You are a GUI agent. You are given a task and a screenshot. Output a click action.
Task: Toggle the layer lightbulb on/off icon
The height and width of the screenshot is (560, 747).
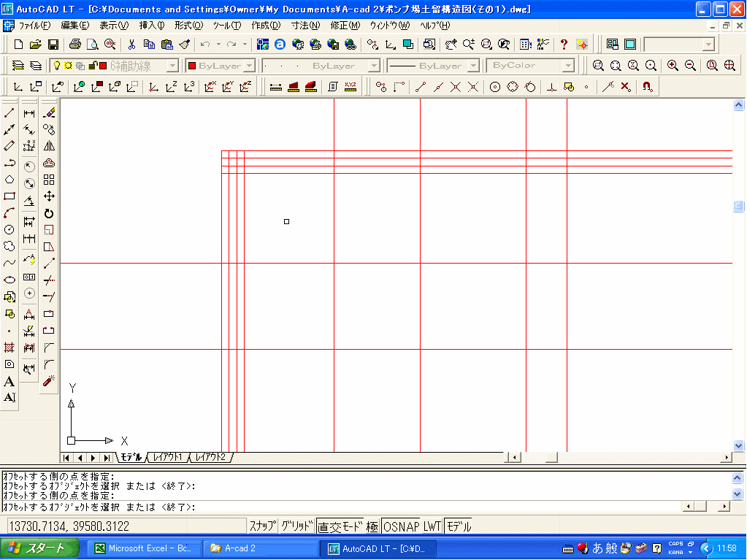[57, 65]
